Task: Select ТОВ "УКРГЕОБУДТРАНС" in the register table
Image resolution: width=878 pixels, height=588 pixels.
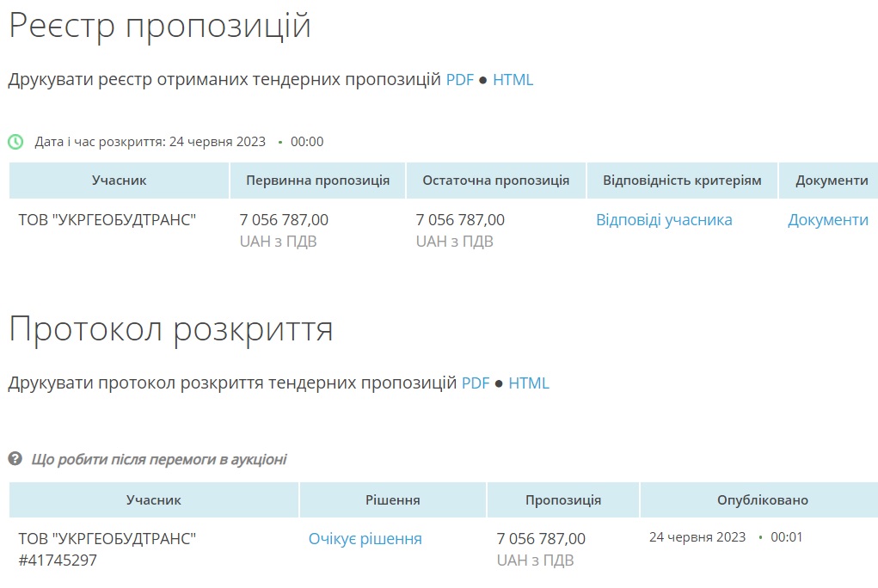Action: (x=107, y=219)
